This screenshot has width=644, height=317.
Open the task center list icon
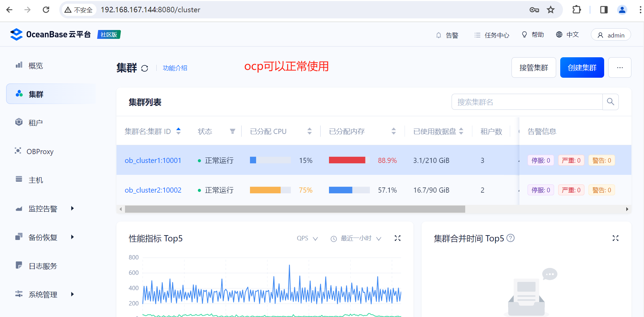click(x=477, y=35)
